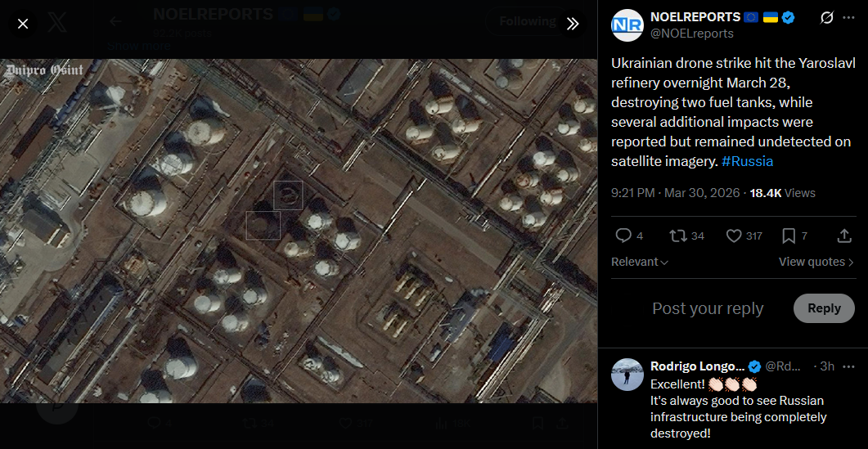
Task: Click the dimmed back arrow
Action: pyautogui.click(x=115, y=21)
